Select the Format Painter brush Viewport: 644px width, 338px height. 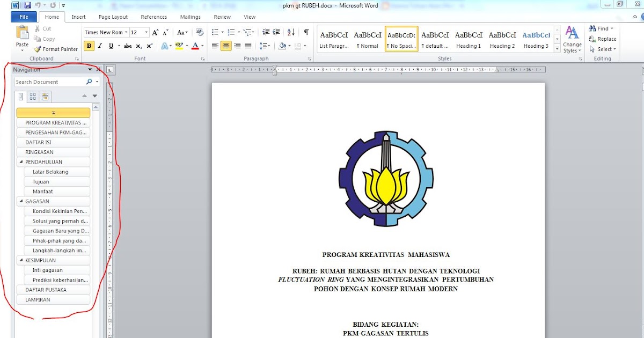56,49
